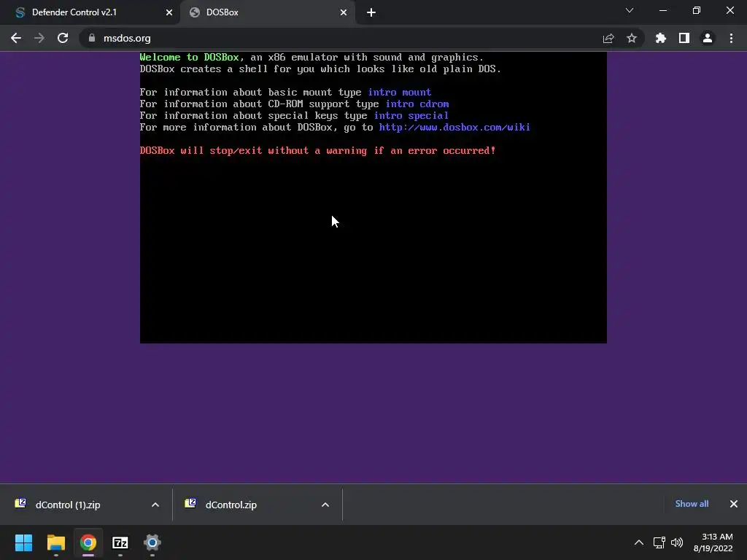Show all downloads
747x560 pixels.
click(692, 504)
